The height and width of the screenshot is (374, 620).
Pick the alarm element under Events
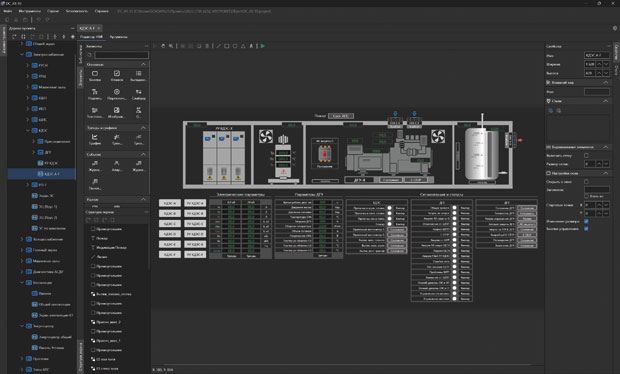[x=117, y=166]
